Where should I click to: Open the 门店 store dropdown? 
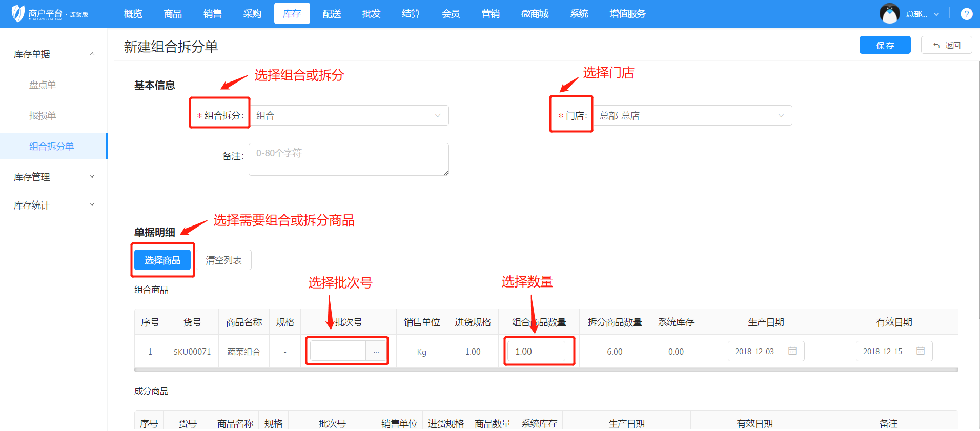[x=692, y=116]
